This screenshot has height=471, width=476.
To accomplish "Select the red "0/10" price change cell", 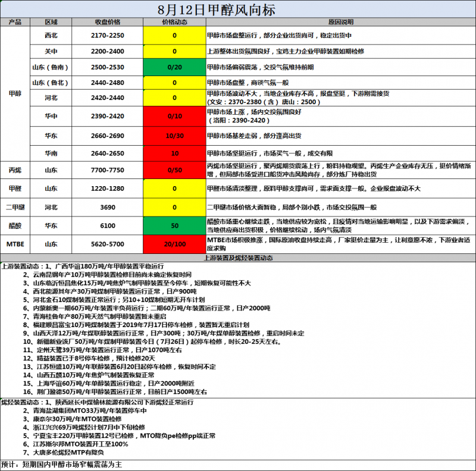I will (174, 116).
